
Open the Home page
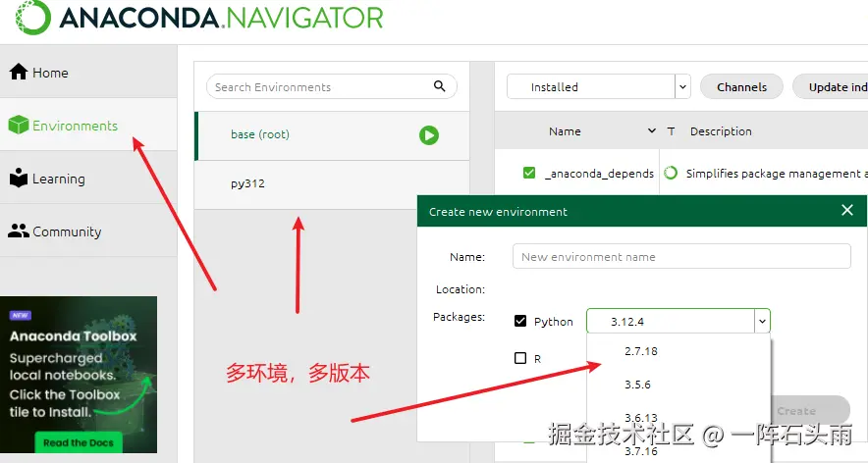tap(88, 73)
